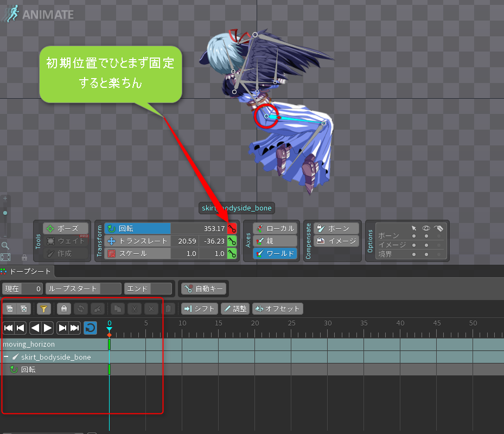This screenshot has height=434, width=504.
Task: Click the paste keys clipboard icon
Action: [x=168, y=309]
